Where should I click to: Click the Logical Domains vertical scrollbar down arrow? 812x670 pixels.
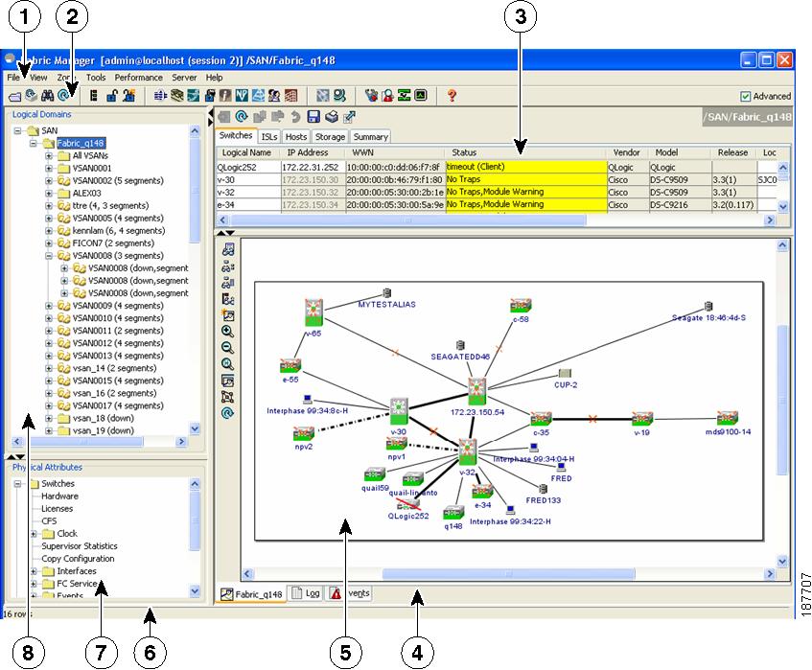195,428
